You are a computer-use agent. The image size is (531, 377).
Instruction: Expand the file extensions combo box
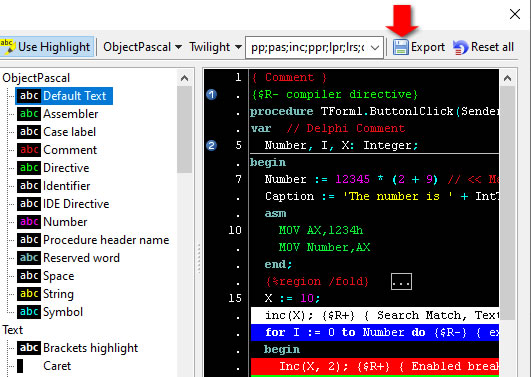click(375, 47)
